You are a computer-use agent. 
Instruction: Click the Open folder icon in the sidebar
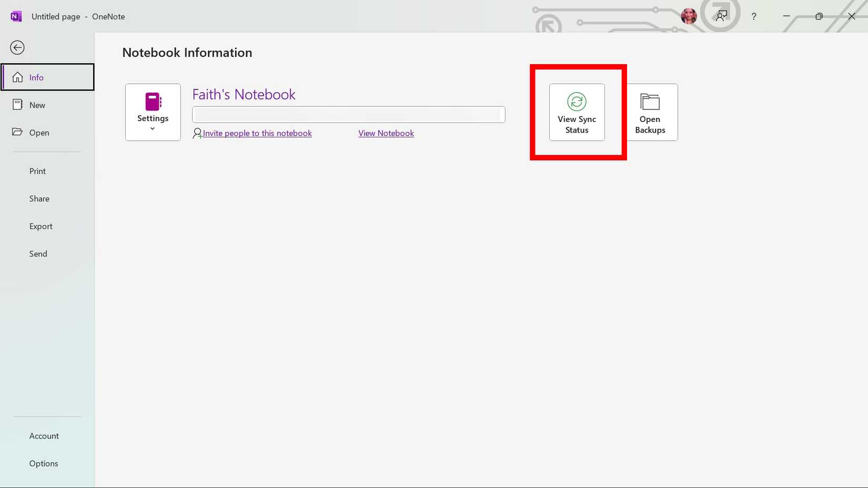pos(17,132)
